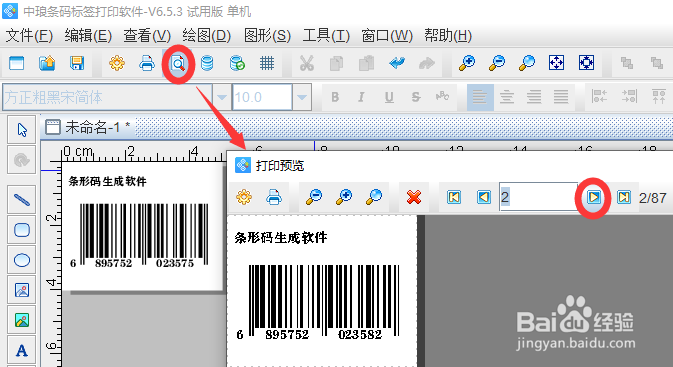
Task: Toggle the grid display icon
Action: [x=267, y=63]
